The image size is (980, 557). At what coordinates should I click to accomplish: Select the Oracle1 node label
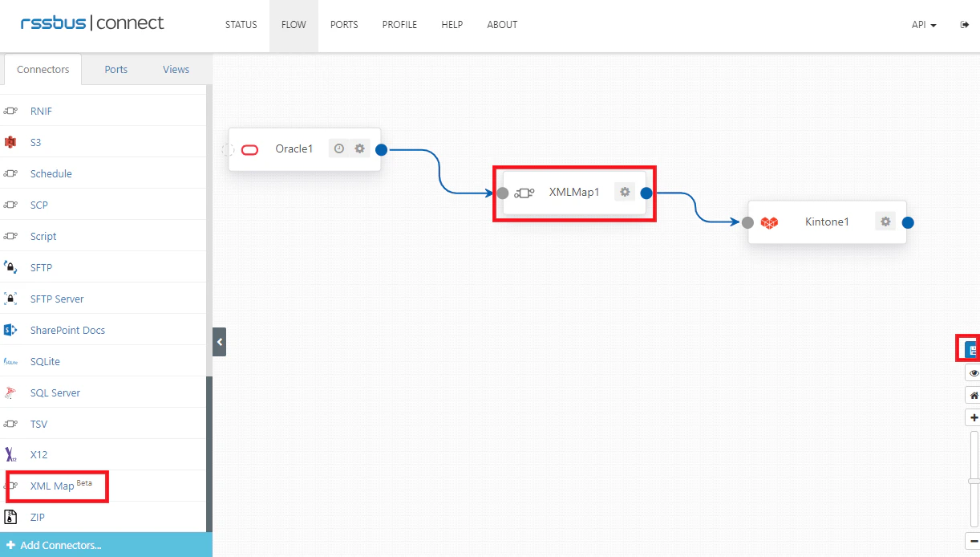pyautogui.click(x=294, y=148)
